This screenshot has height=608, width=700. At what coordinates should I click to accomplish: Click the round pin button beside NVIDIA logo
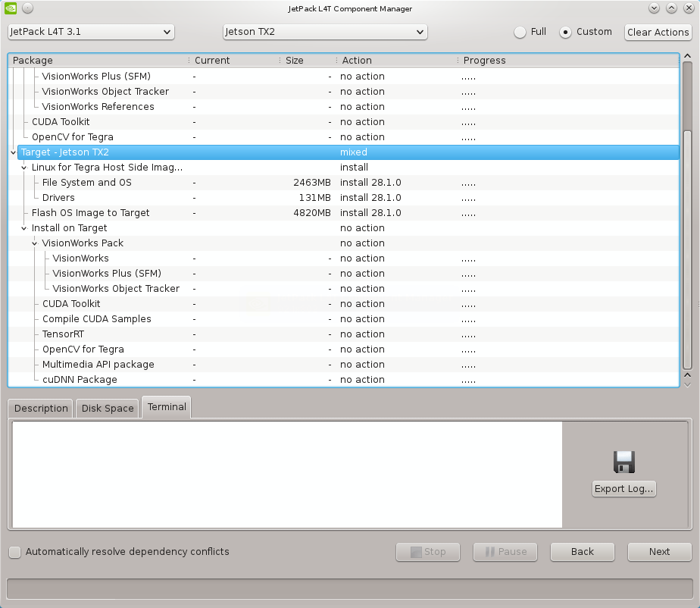coord(27,8)
